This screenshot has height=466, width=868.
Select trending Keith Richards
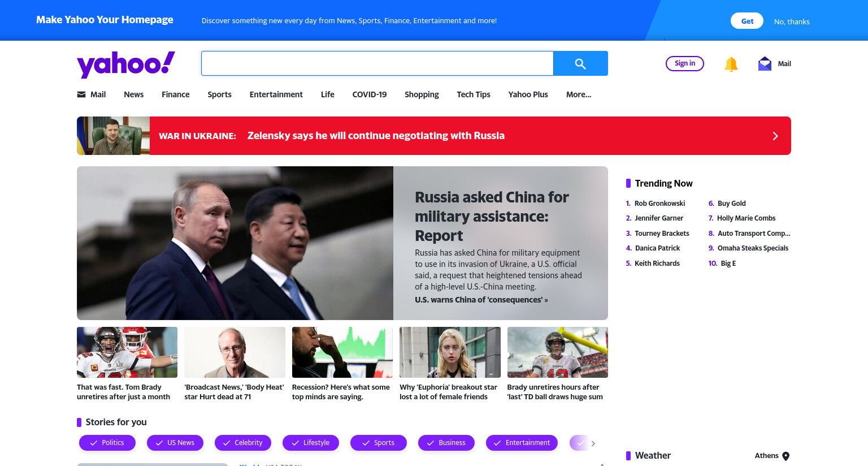(x=657, y=264)
